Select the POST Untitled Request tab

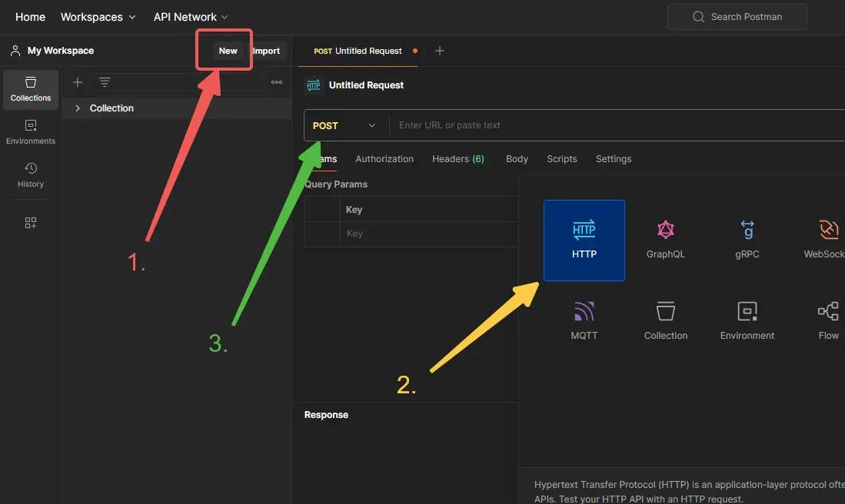[x=358, y=51]
